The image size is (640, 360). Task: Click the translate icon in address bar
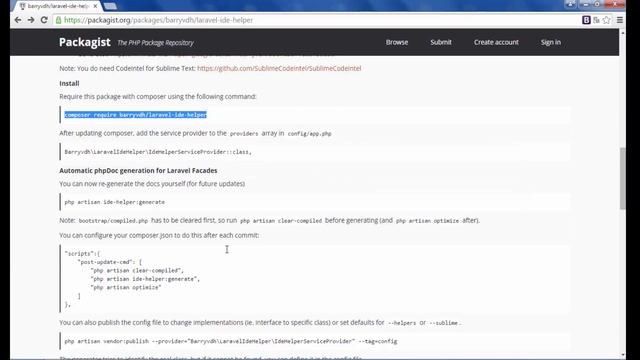click(x=596, y=20)
